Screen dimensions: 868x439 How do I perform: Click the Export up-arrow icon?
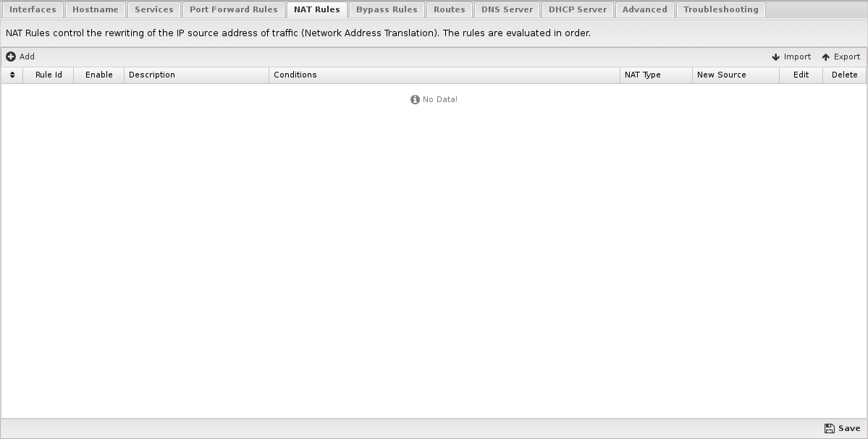tap(825, 57)
